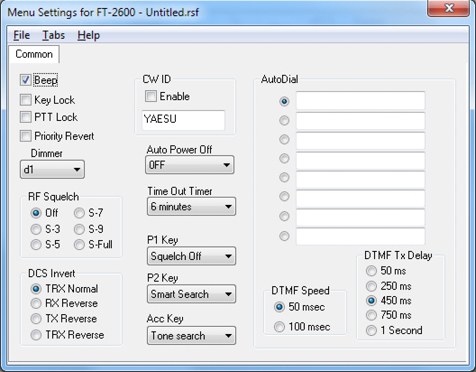Select the first AutoDial radio button

pos(284,101)
